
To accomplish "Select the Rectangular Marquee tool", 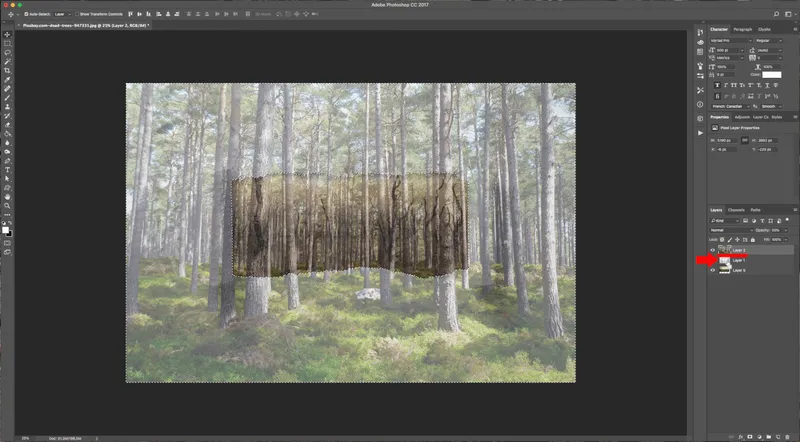I will pos(7,44).
